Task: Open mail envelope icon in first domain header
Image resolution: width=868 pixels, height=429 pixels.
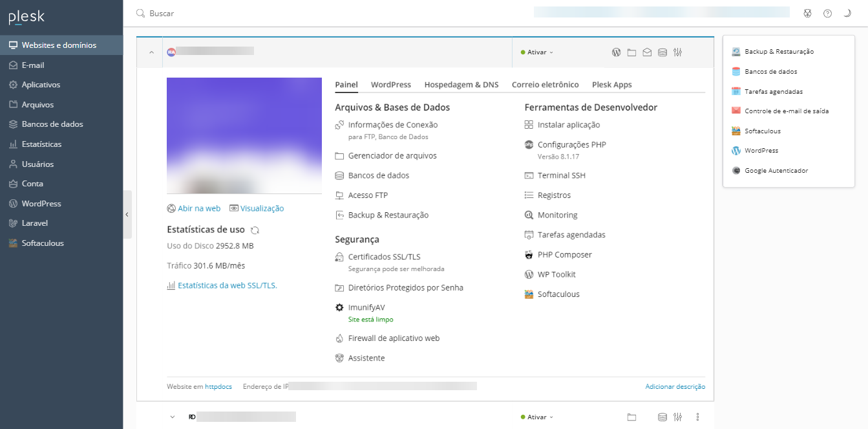Action: (x=647, y=52)
